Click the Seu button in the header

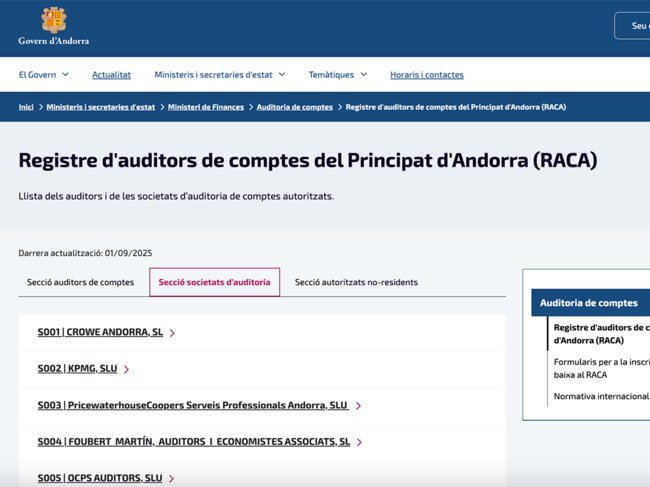point(634,26)
